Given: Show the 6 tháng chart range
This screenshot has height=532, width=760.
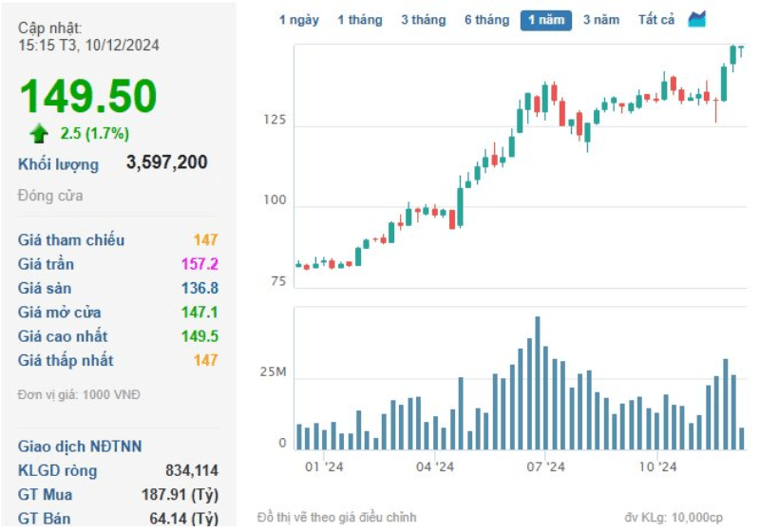Looking at the screenshot, I should [x=486, y=20].
